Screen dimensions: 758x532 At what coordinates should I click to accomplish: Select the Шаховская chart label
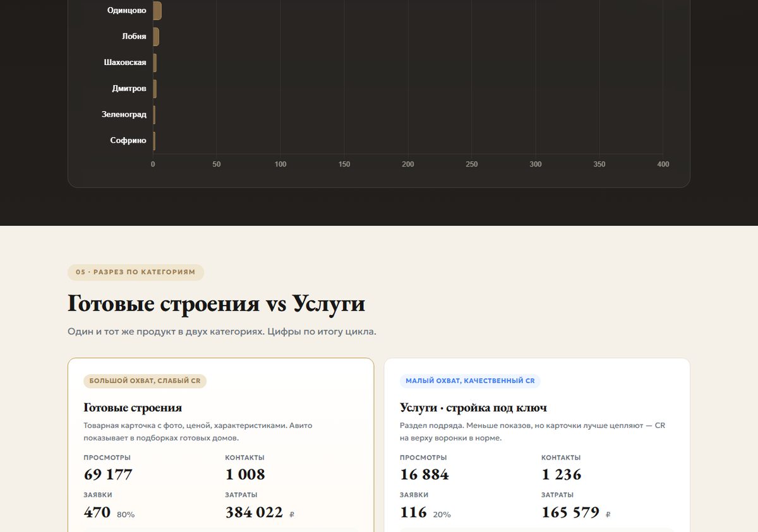pyautogui.click(x=125, y=62)
